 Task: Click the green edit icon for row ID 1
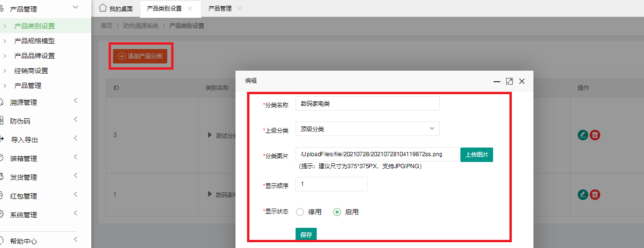[x=583, y=195]
